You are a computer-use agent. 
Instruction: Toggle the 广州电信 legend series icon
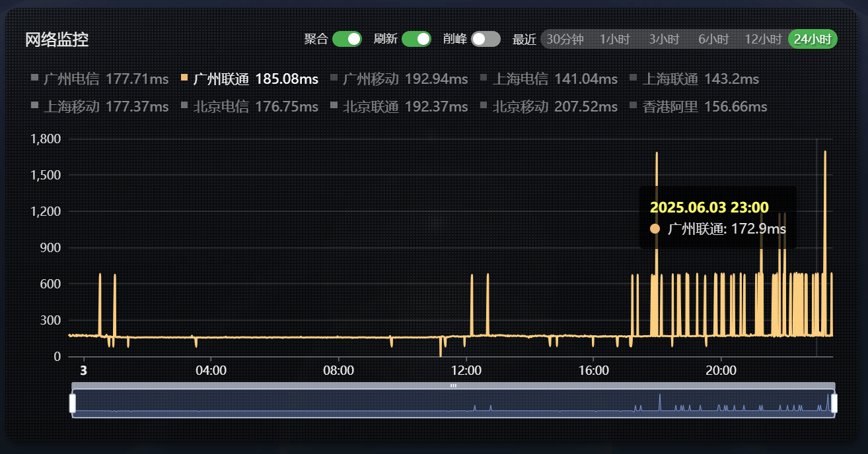[x=35, y=79]
